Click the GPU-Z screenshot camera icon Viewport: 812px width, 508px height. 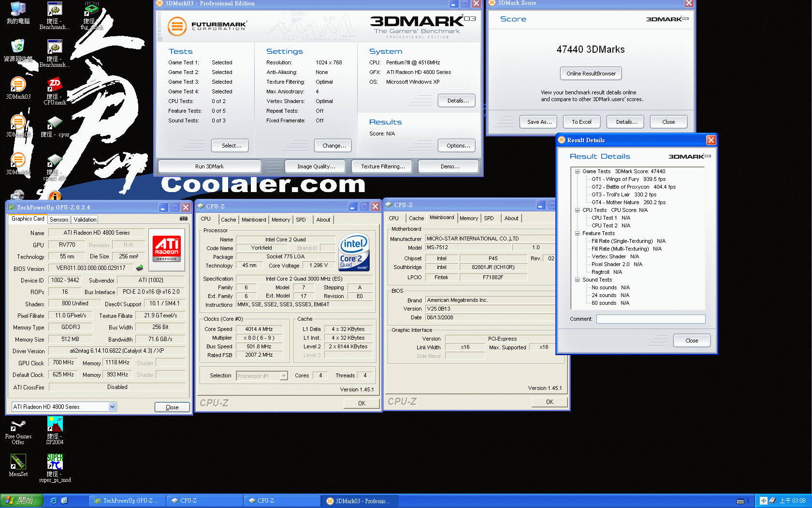(x=184, y=219)
